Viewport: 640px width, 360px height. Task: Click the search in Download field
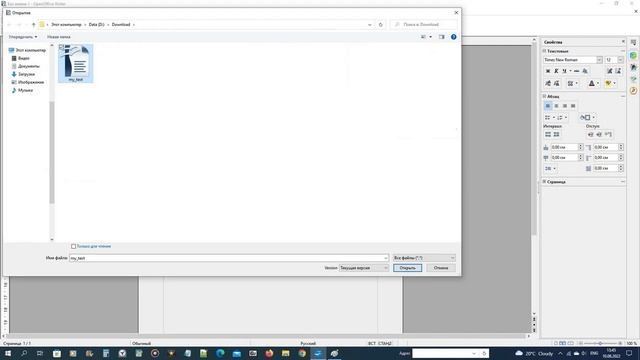point(424,24)
